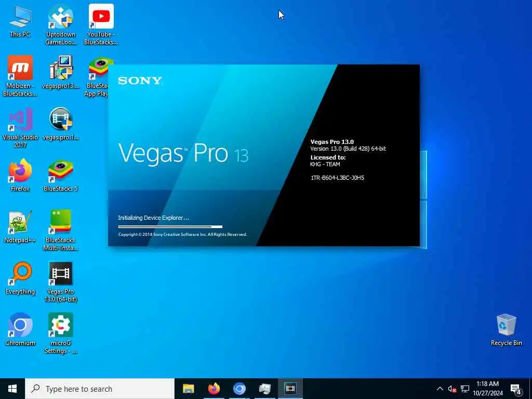Image resolution: width=532 pixels, height=399 pixels.
Task: Open the Windows Start menu
Action: click(x=12, y=389)
